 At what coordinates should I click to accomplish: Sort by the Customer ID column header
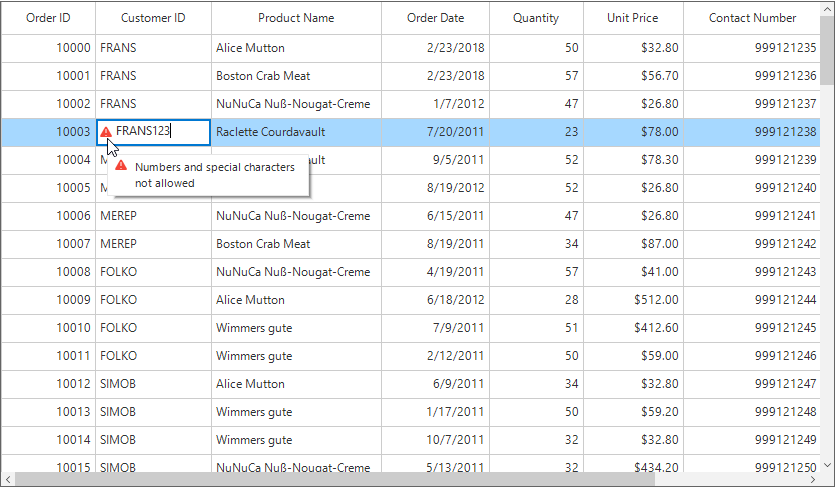pyautogui.click(x=153, y=18)
